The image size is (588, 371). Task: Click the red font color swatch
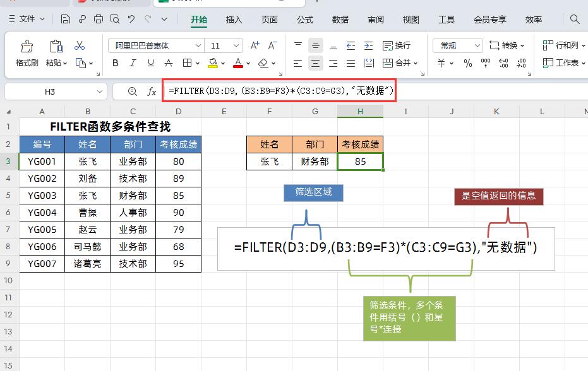click(x=237, y=63)
